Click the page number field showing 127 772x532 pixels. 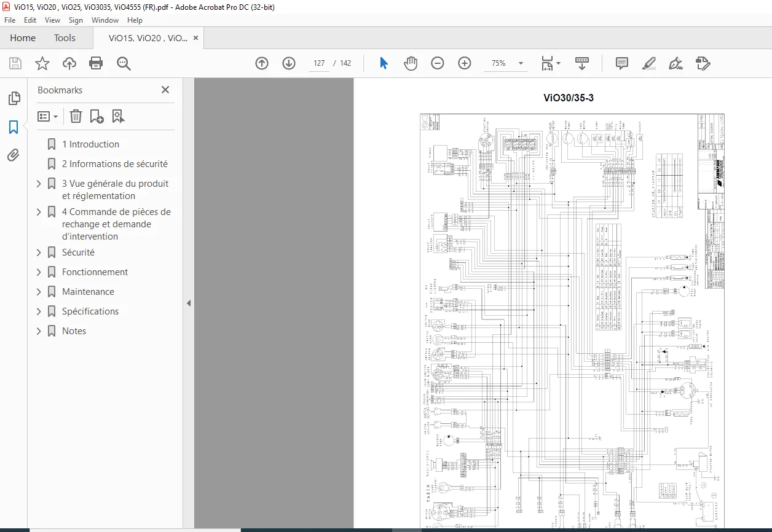(x=318, y=63)
